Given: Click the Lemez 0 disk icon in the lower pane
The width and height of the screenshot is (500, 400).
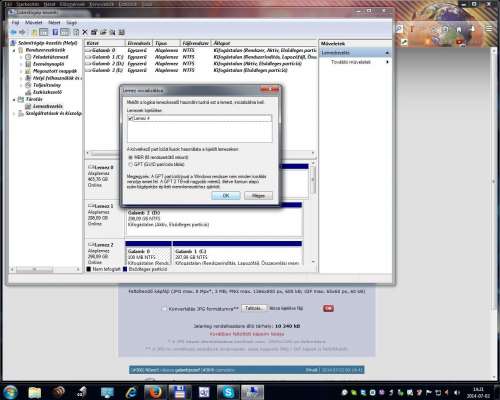Looking at the screenshot, I should click(91, 167).
